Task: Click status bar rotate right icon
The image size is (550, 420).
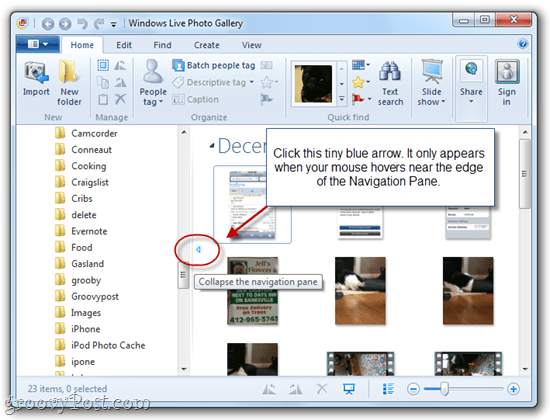Action: 296,389
